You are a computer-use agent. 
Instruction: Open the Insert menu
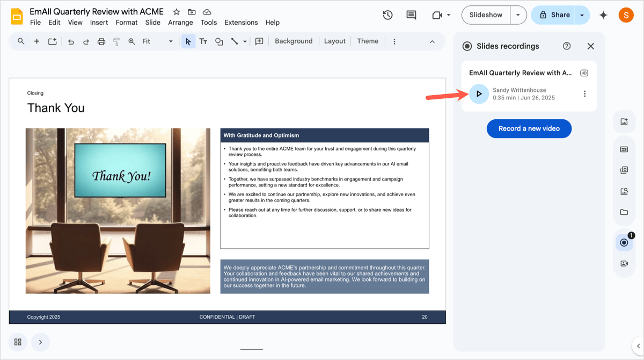tap(99, 23)
